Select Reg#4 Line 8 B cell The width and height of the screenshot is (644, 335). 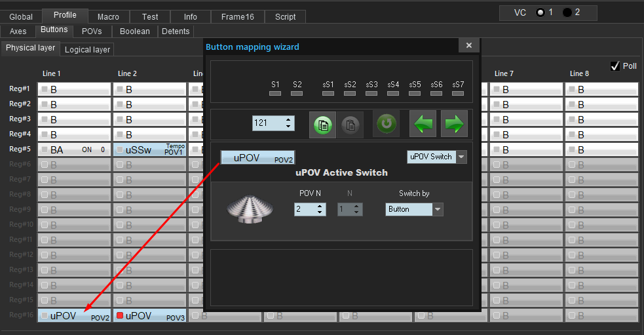(x=601, y=134)
